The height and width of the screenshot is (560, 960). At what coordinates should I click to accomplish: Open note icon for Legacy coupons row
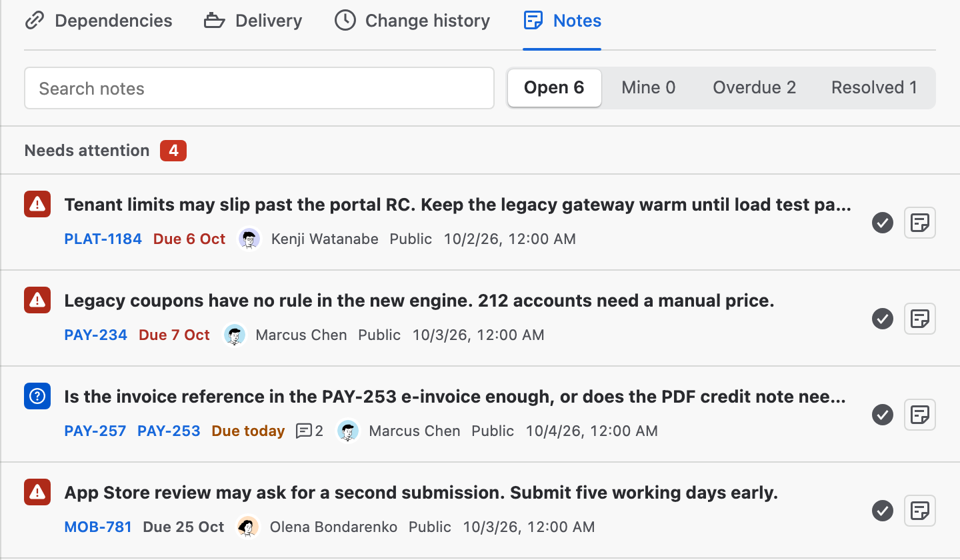tap(920, 319)
